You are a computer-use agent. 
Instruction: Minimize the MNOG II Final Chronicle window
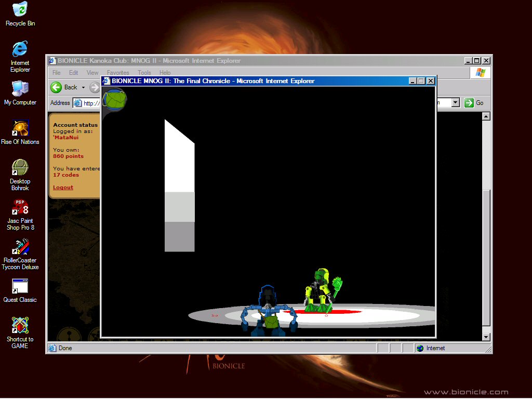413,81
